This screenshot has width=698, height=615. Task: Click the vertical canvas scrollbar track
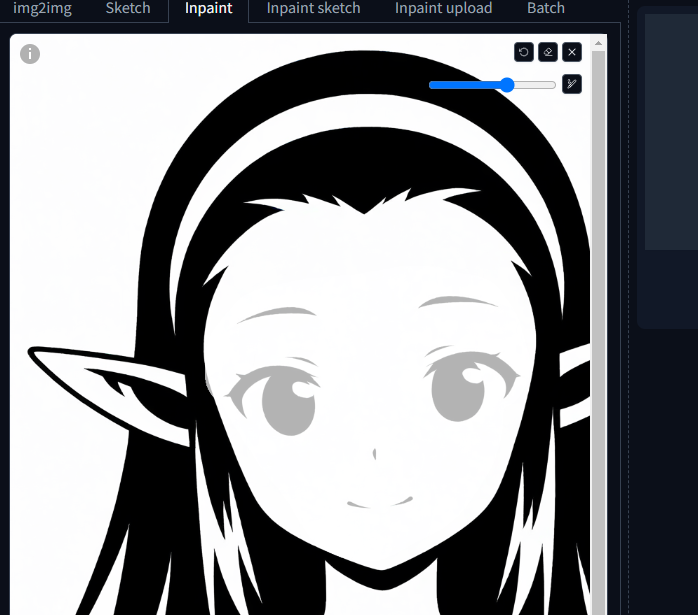598,334
